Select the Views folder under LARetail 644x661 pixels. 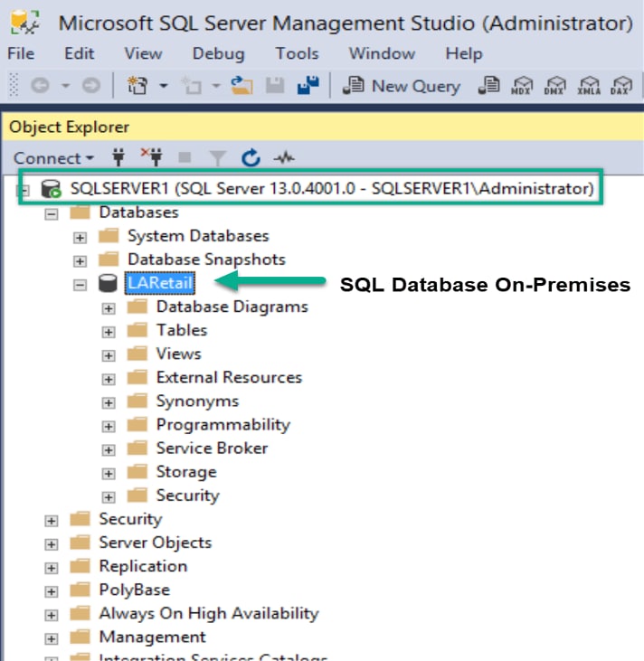click(x=178, y=354)
